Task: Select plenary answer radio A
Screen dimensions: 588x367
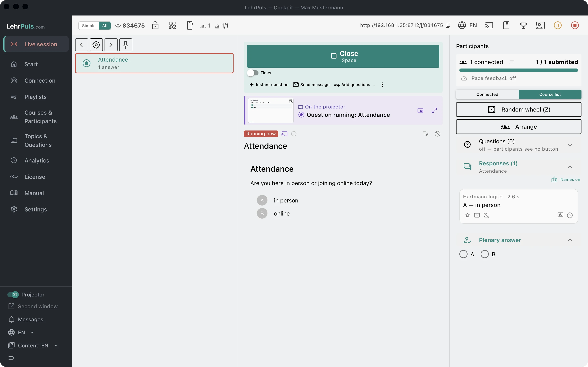Action: click(x=463, y=254)
